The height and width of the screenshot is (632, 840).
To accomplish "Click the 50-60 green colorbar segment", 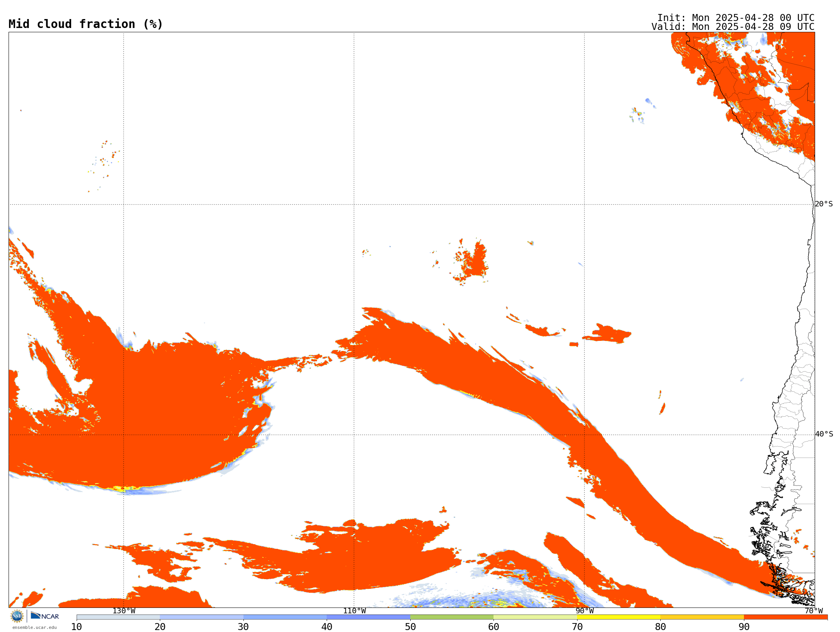I will pyautogui.click(x=452, y=617).
